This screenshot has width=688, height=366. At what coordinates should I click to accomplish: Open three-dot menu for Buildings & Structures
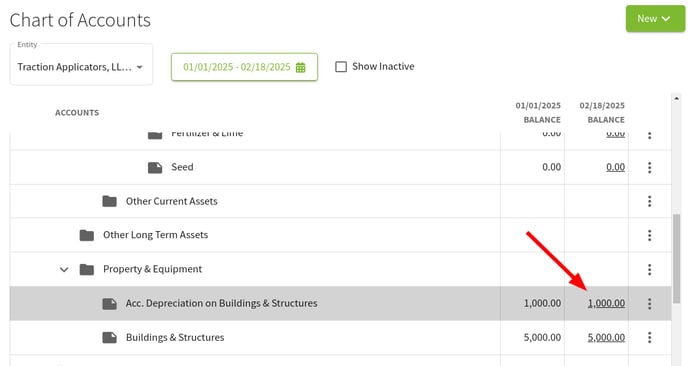pos(649,337)
